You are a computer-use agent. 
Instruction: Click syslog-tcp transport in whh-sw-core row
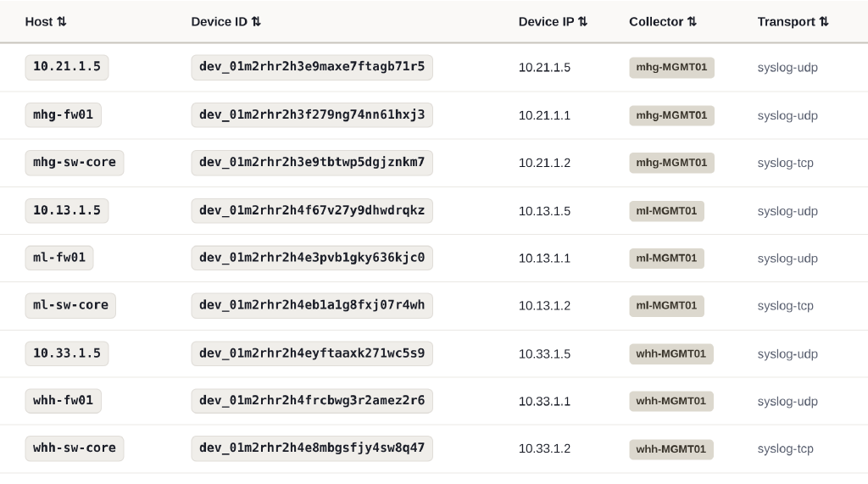coord(785,449)
